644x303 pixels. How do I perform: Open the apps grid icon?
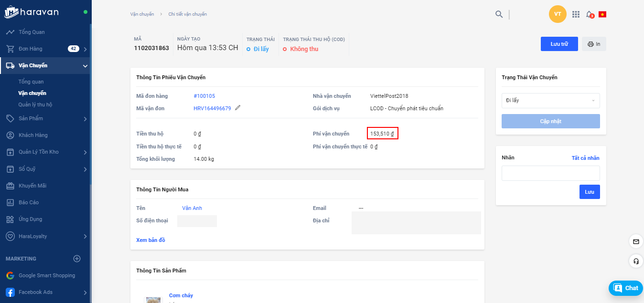coord(576,14)
